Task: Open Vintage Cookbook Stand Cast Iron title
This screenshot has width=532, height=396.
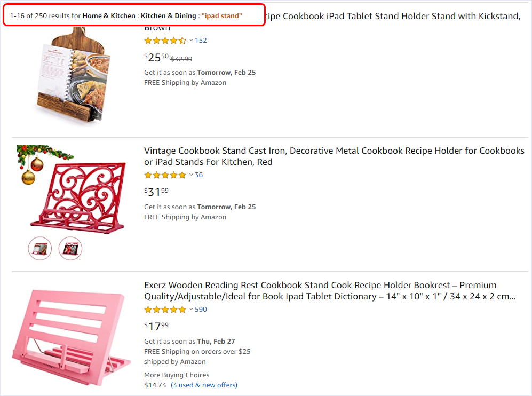Action: pyautogui.click(x=334, y=156)
